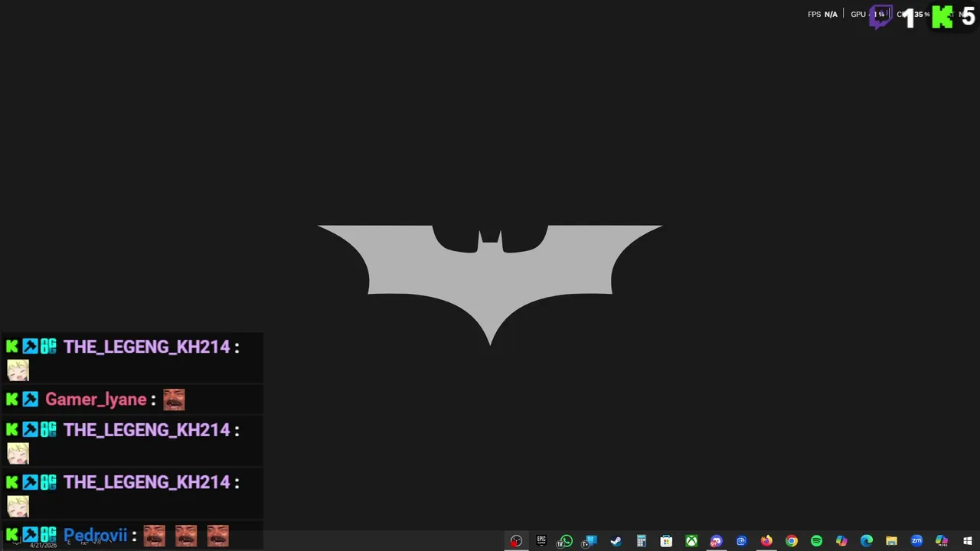Open the Xbox app taskbar icon
The image size is (980, 551).
(x=691, y=541)
